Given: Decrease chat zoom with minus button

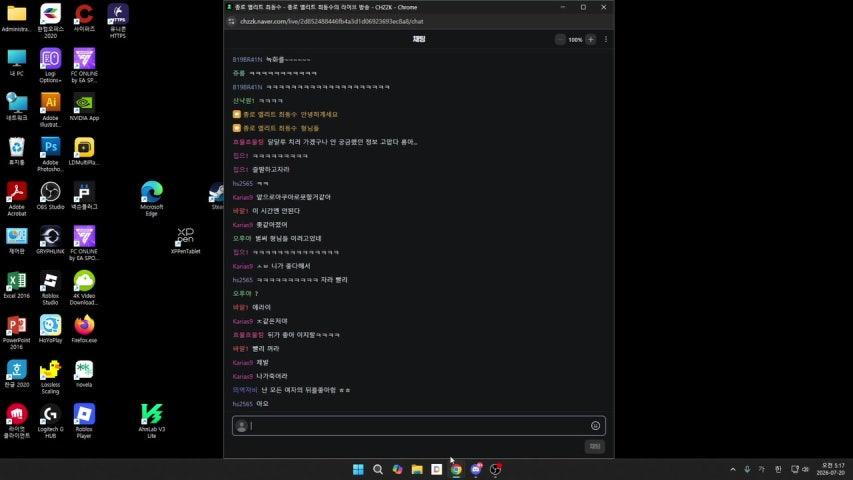Looking at the screenshot, I should (x=560, y=39).
